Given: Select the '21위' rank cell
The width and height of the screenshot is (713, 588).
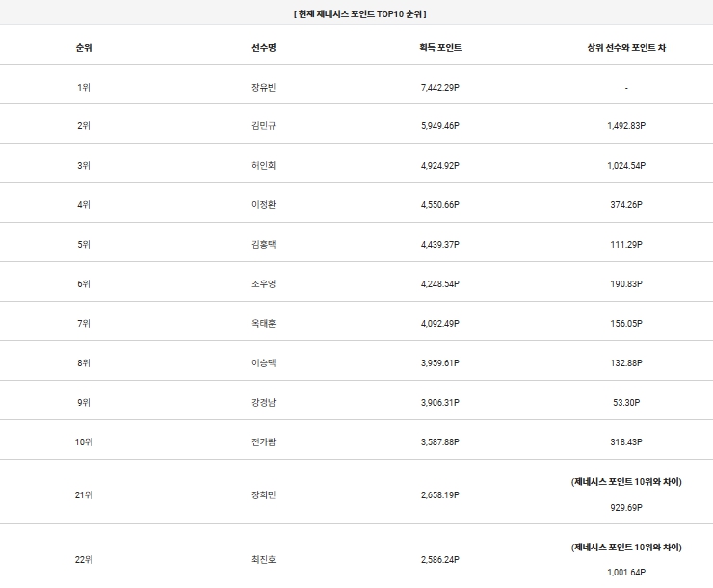Looking at the screenshot, I should coord(83,494).
